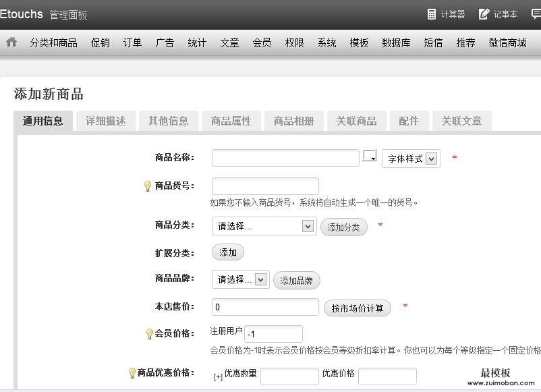The height and width of the screenshot is (392, 541).
Task: Expand the 字体样式 font style dropdown
Action: 411,159
